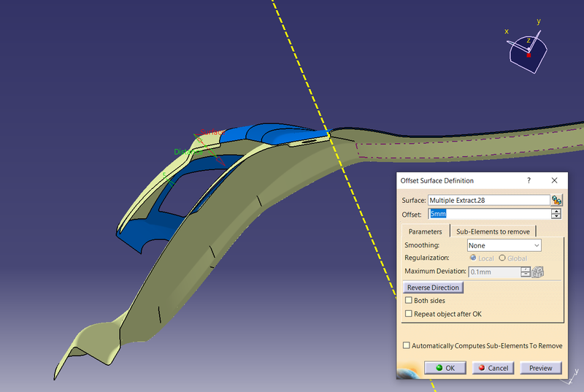Viewport: 584px width, 392px height.
Task: Click the dialog help question mark
Action: point(528,180)
